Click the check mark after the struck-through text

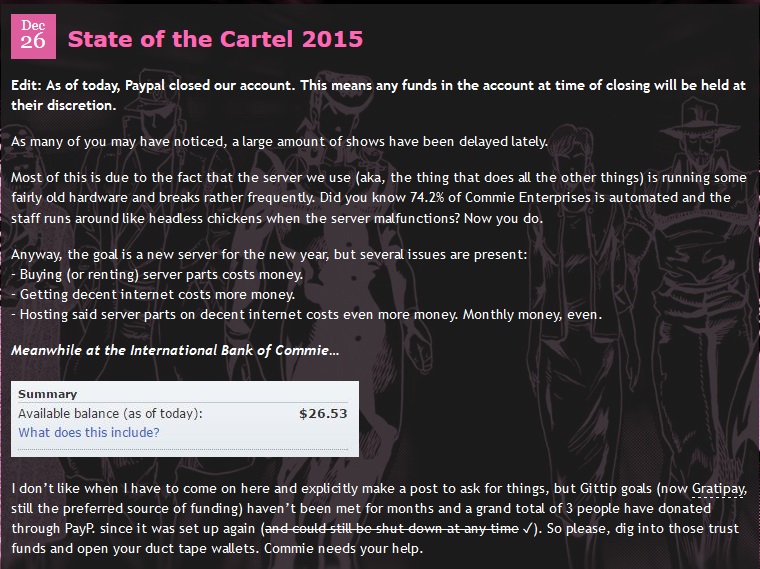[527, 529]
